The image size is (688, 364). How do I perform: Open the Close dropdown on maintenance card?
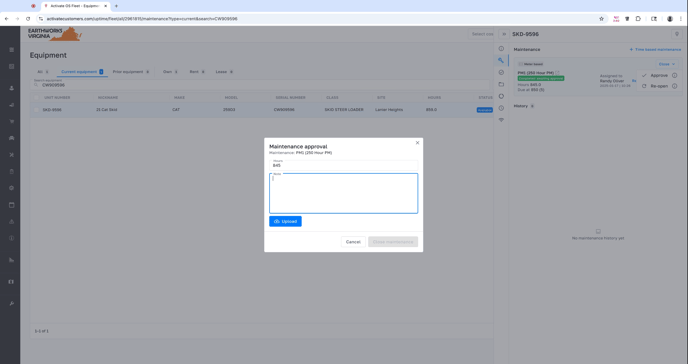[x=666, y=64]
